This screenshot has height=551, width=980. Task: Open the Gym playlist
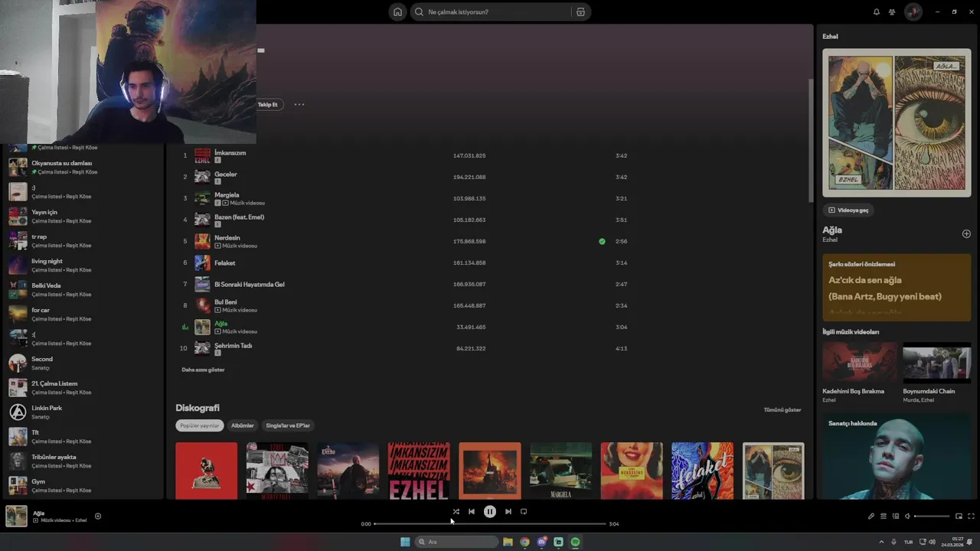82,485
